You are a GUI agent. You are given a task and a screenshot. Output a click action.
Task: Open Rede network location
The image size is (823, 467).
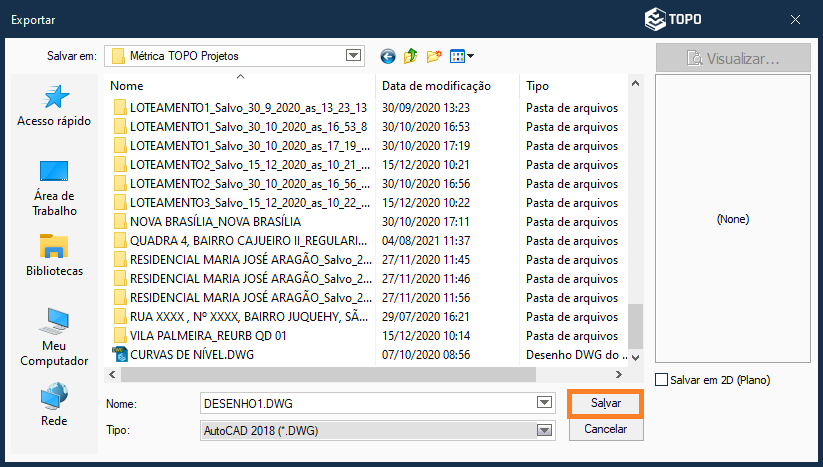click(x=54, y=406)
